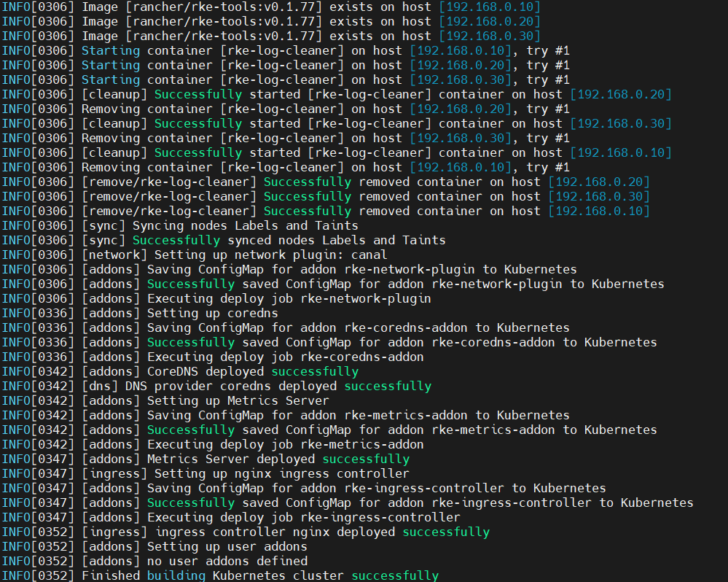Select 'Saving ConfigMap for addon rke-metrics-addon' line
728x582 pixels.
[286, 415]
